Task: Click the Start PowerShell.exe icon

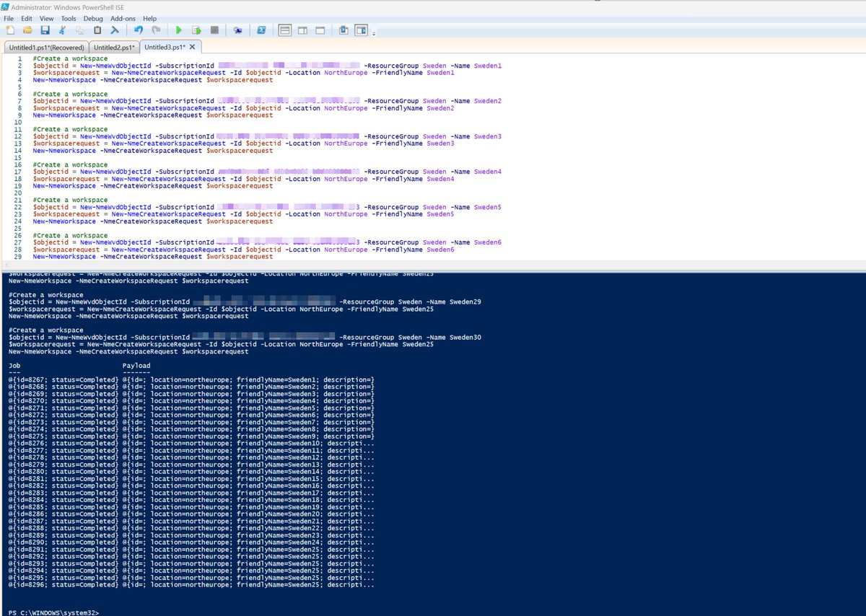Action: [261, 30]
